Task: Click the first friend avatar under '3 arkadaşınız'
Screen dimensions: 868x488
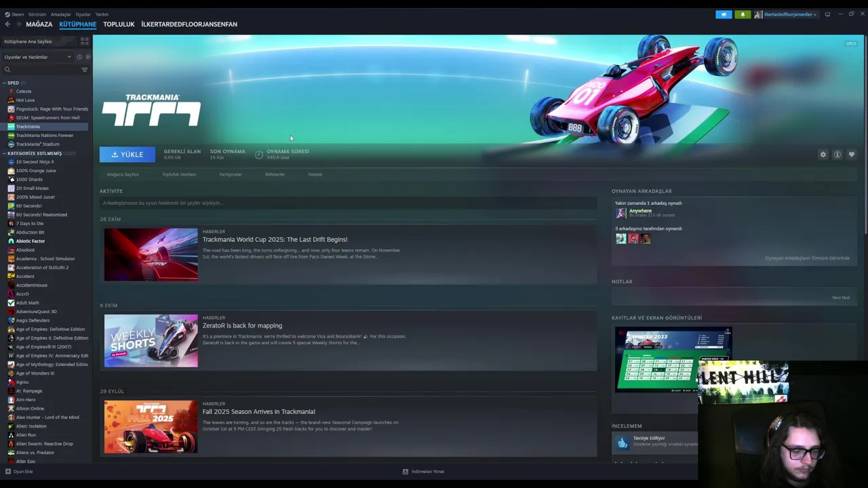Action: coord(620,239)
